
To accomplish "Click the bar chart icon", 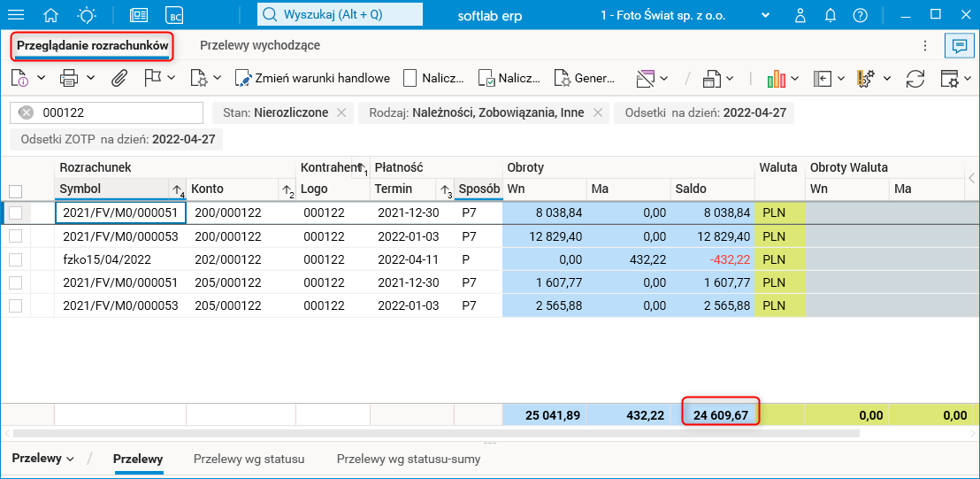I will click(x=777, y=78).
